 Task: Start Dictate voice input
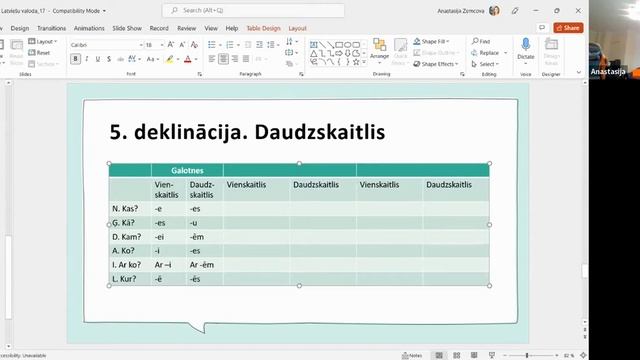click(x=526, y=49)
